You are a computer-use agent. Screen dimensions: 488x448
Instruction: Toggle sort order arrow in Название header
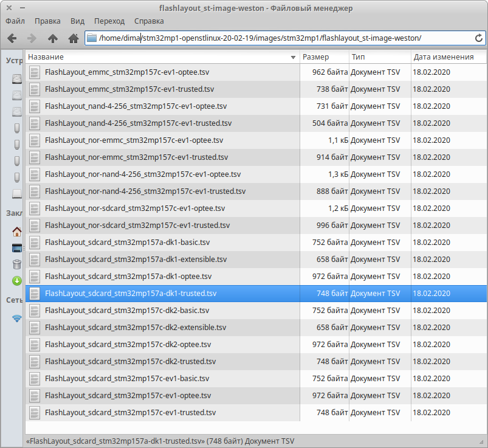(293, 57)
